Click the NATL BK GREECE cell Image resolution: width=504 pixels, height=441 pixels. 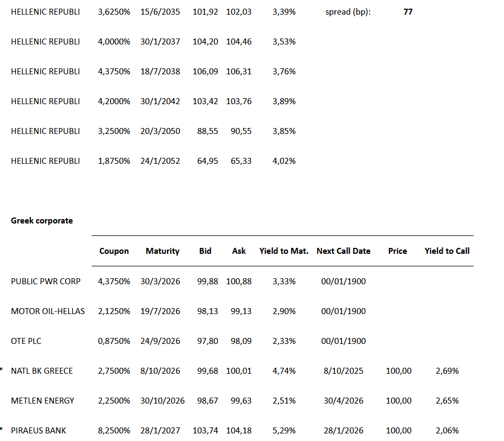click(42, 371)
